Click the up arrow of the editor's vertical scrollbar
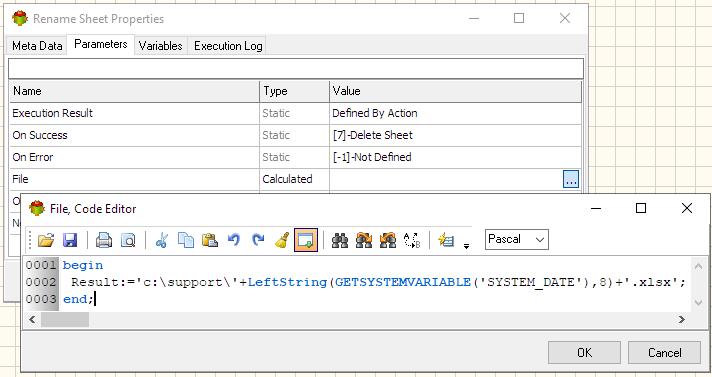Screen dimensions: 712x377 click(698, 266)
